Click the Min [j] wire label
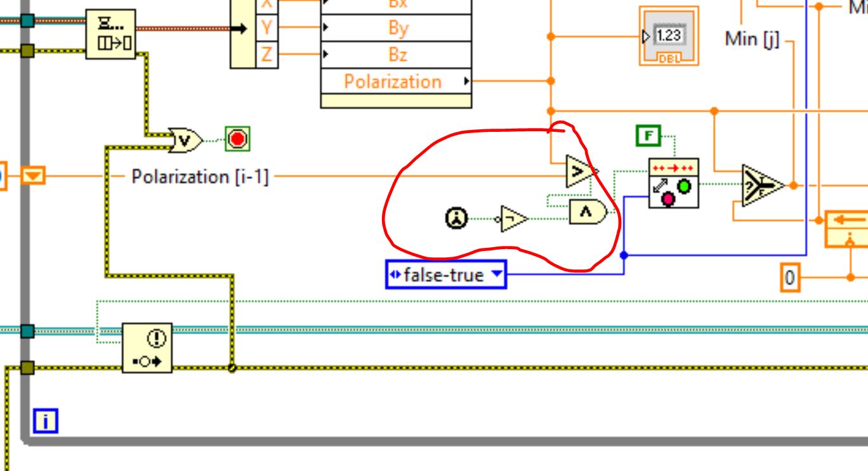Screen dimensions: 868x471 (753, 39)
